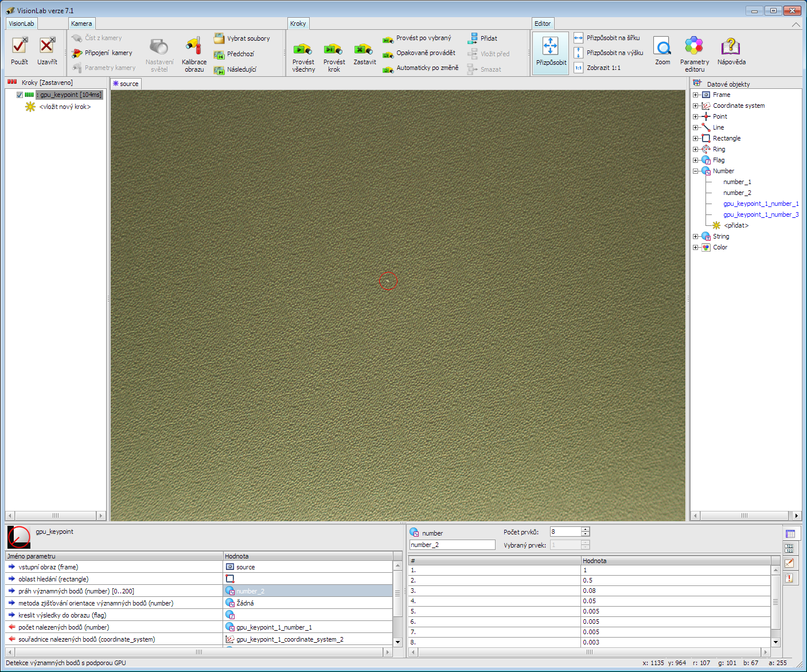Run all steps with Provést všechny
This screenshot has width=807, height=672.
(303, 49)
